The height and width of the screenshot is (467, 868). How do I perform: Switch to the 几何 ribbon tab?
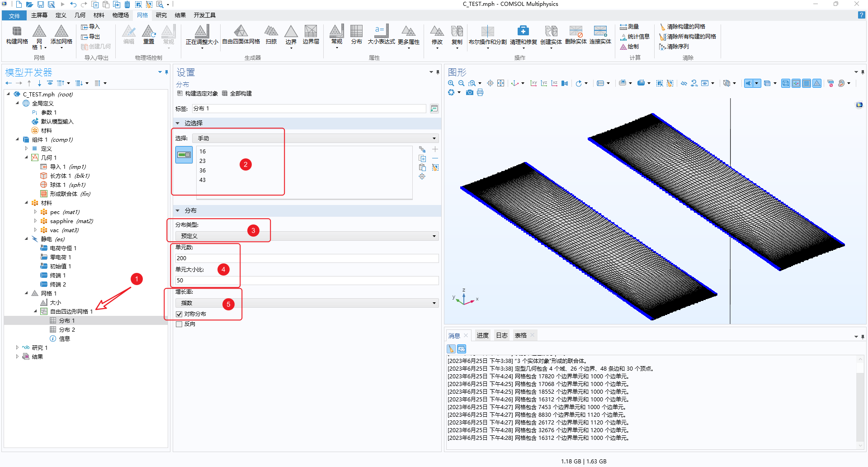pyautogui.click(x=80, y=15)
